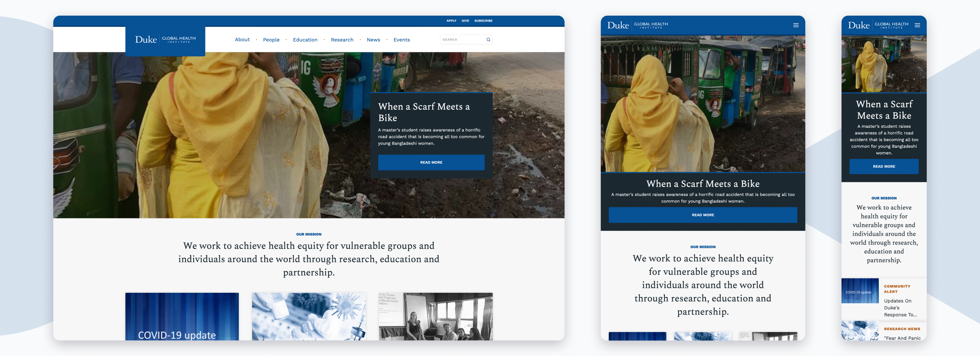Open COVID-19 update card in desktop view
Viewport: 980px width, 356px height.
point(182,316)
